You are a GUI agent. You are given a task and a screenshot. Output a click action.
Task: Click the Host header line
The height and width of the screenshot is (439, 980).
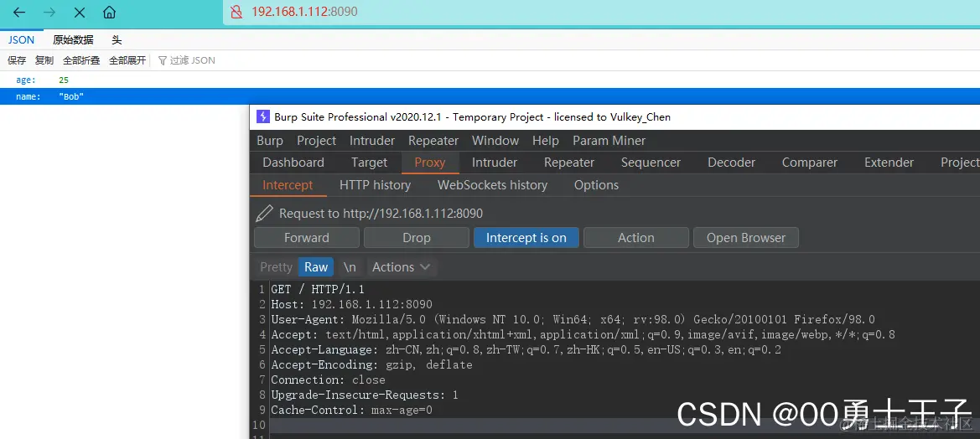[351, 304]
